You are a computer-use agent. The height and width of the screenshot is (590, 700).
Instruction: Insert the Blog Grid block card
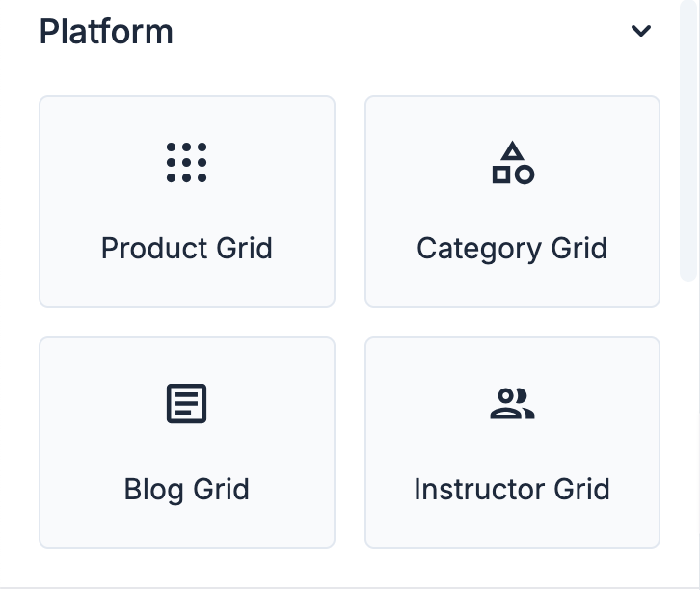186,442
